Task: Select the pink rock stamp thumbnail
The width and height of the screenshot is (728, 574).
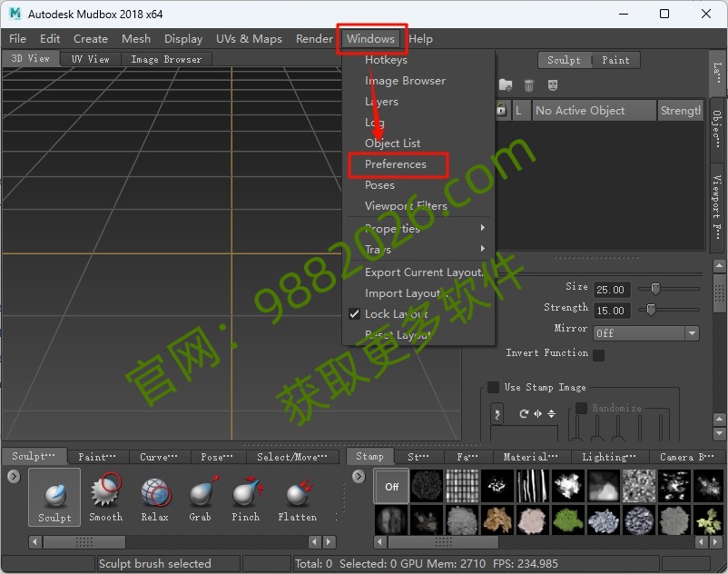Action: click(x=532, y=520)
